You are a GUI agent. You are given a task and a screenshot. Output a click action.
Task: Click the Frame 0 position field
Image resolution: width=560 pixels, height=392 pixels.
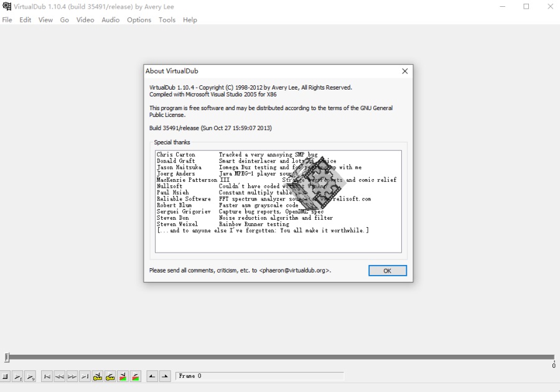tap(259, 376)
